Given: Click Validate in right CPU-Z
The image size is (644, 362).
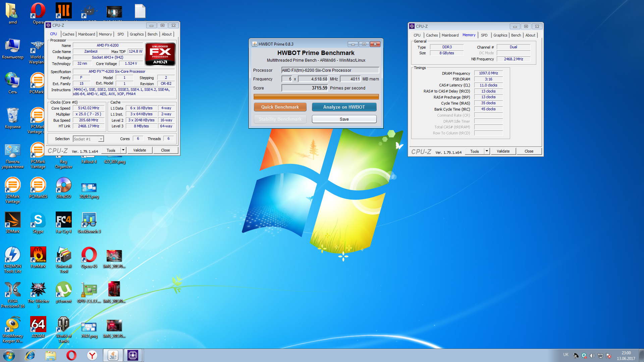Looking at the screenshot, I should [x=503, y=151].
